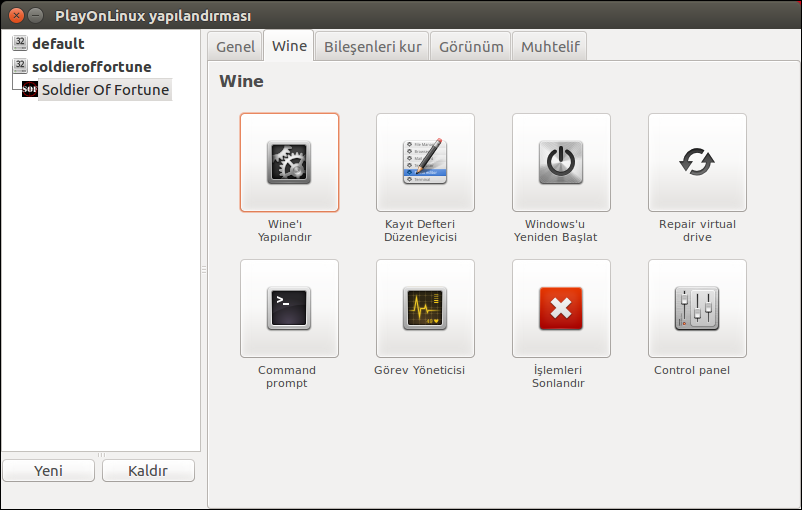The width and height of the screenshot is (802, 510).
Task: Click the Kaldır button
Action: [148, 471]
